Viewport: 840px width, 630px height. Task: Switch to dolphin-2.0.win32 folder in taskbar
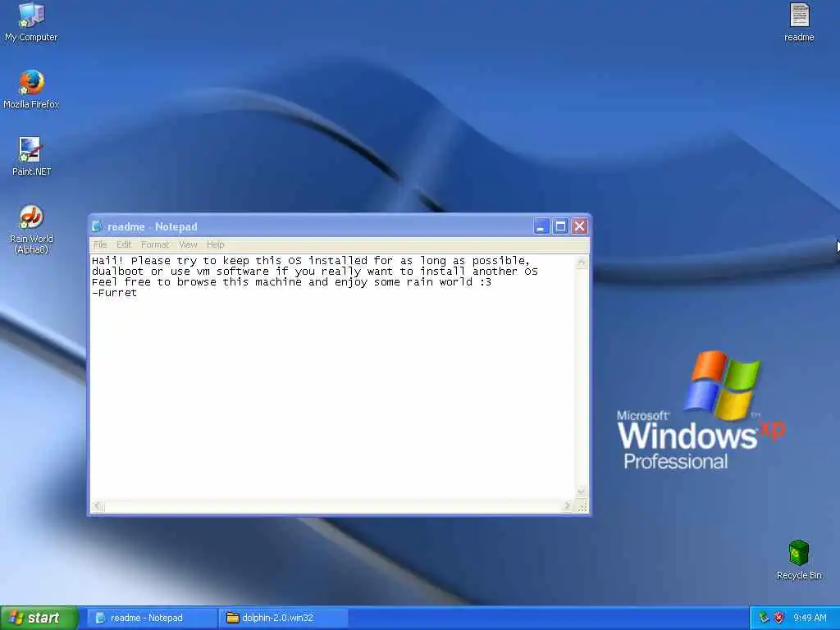pos(284,618)
